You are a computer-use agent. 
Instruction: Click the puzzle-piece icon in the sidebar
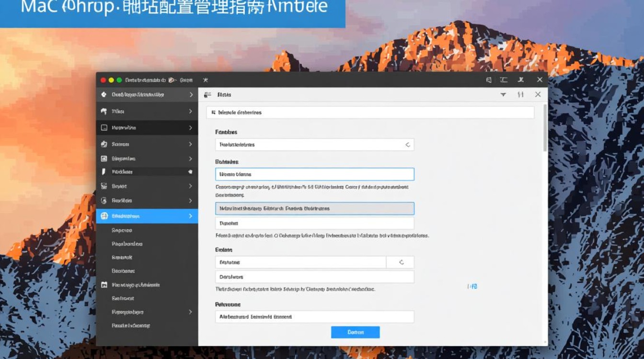click(104, 144)
